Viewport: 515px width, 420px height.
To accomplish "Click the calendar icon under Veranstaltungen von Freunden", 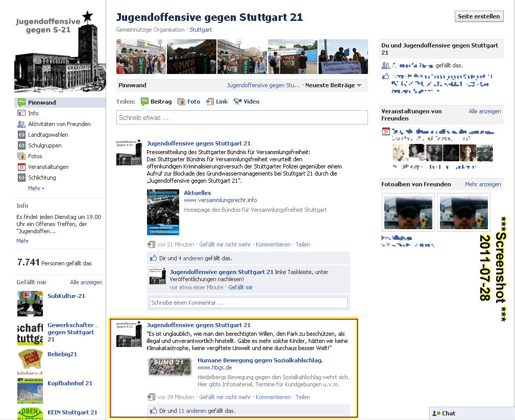I will coord(386,132).
